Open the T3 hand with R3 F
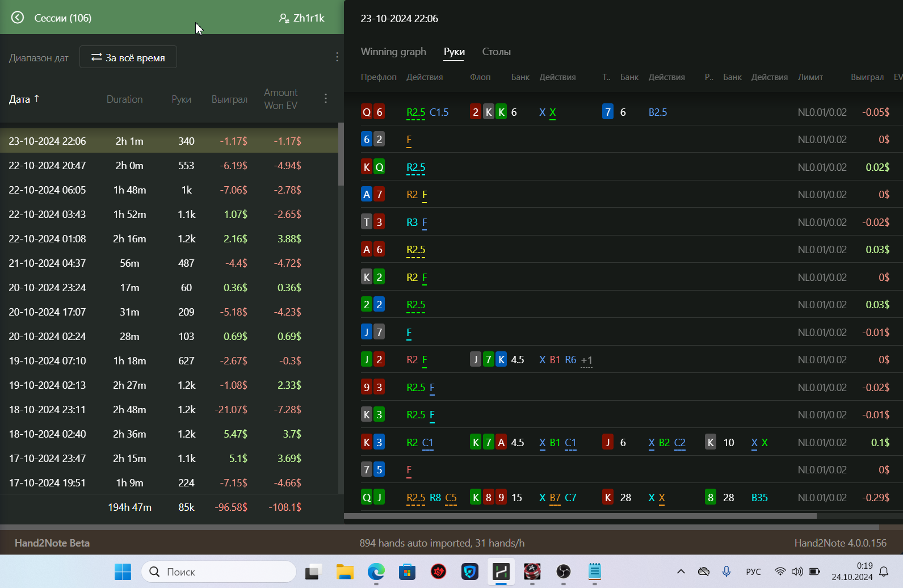This screenshot has height=588, width=903. point(631,222)
